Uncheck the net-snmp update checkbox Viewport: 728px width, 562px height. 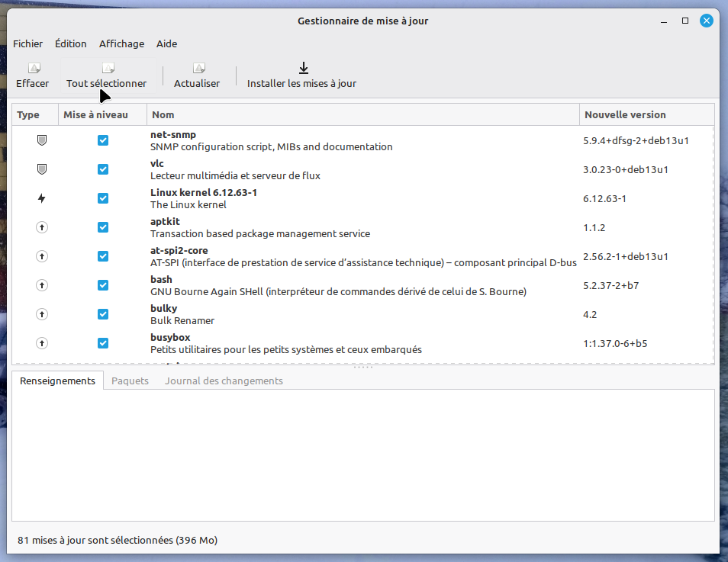[103, 140]
